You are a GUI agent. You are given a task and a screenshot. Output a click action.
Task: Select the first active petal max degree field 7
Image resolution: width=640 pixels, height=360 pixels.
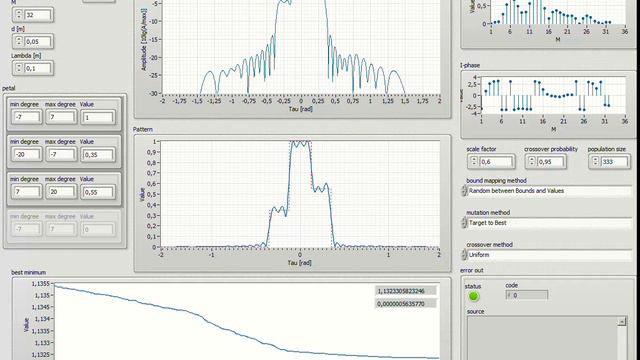click(61, 118)
